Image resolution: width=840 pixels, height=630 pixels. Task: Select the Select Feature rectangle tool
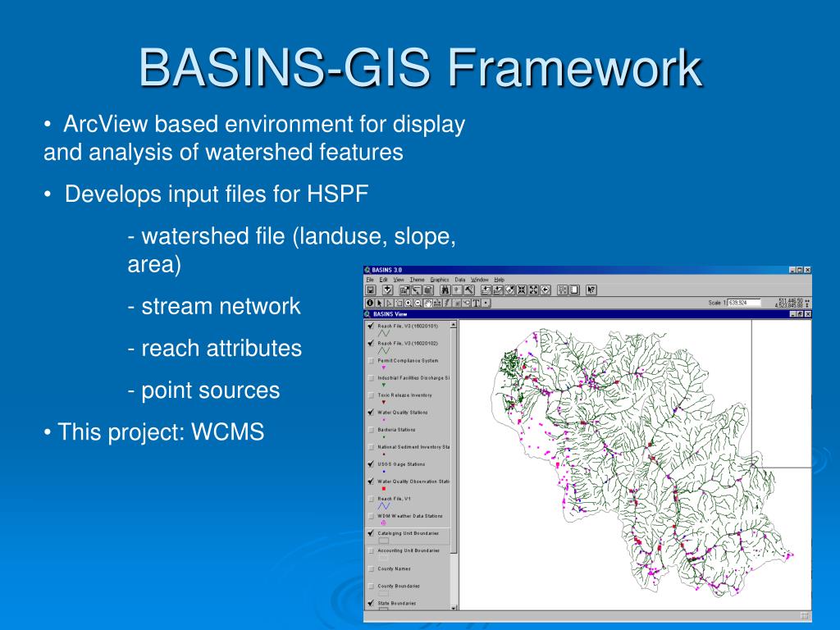[399, 303]
